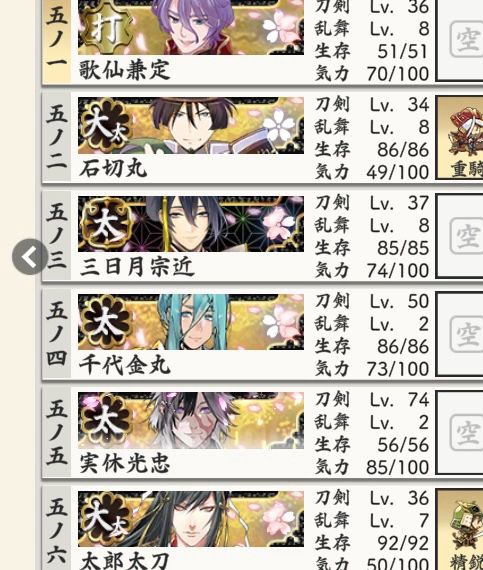Select empty 空 slot for 三日月宗近

(x=460, y=236)
